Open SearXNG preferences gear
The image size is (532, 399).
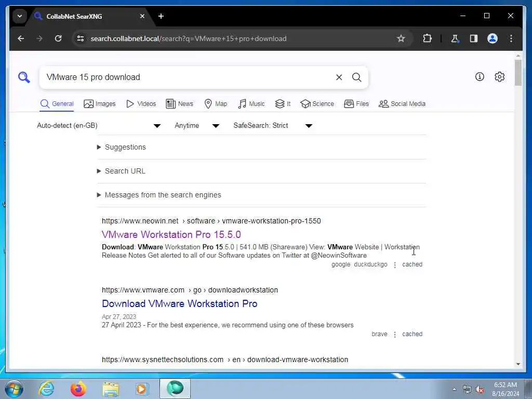pyautogui.click(x=499, y=77)
